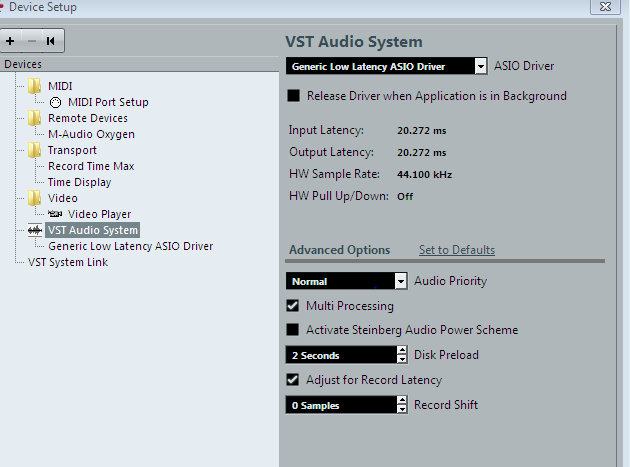Click the Record Shift samples field
Viewport: 630px width, 467px height.
(341, 405)
